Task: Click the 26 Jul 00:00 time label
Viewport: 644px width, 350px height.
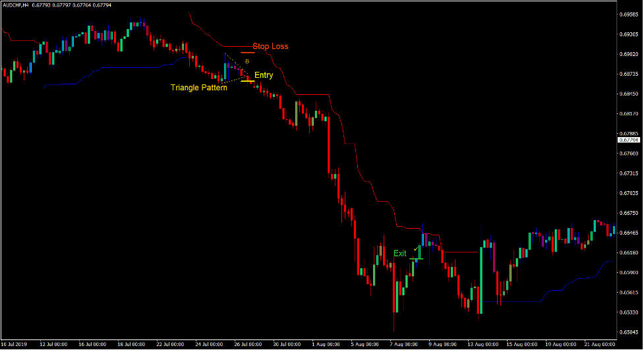Action: pyautogui.click(x=248, y=344)
